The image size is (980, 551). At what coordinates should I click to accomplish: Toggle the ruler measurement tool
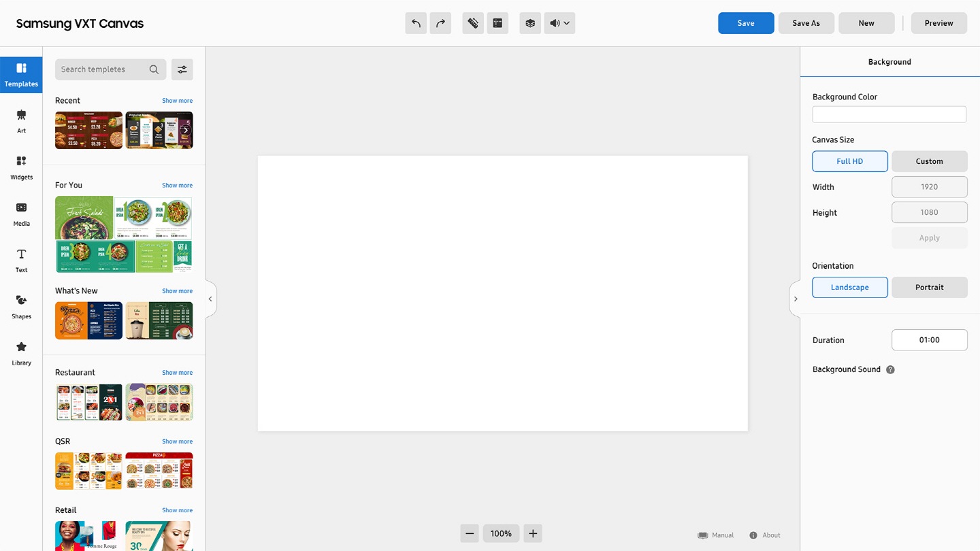point(473,23)
